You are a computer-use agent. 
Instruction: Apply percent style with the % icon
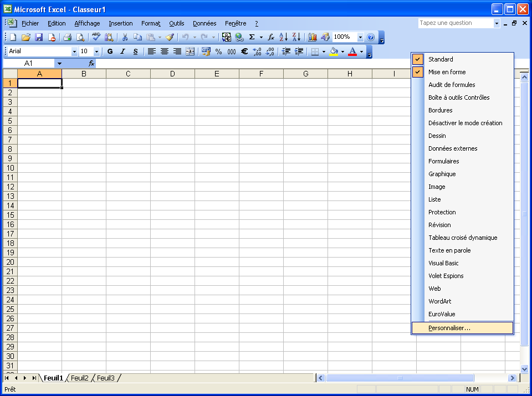pyautogui.click(x=218, y=52)
